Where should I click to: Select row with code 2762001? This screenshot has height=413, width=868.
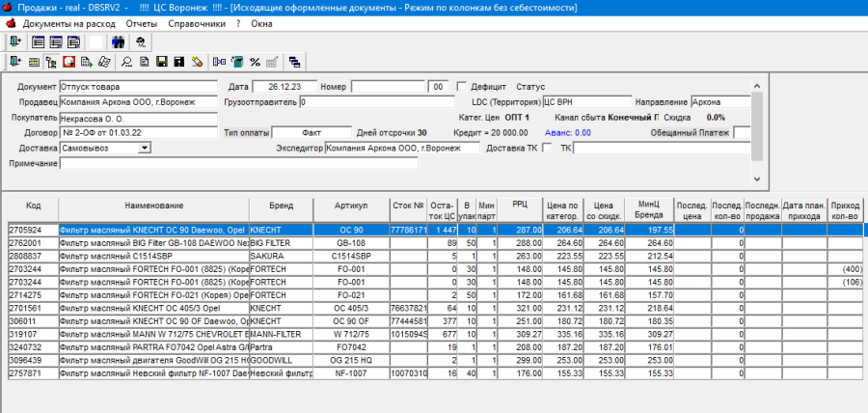coord(435,242)
